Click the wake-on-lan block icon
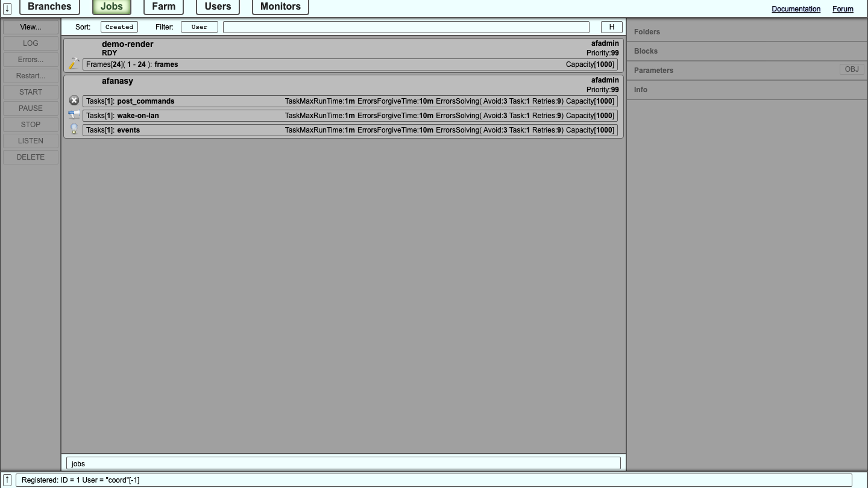The width and height of the screenshot is (868, 488). (x=74, y=114)
